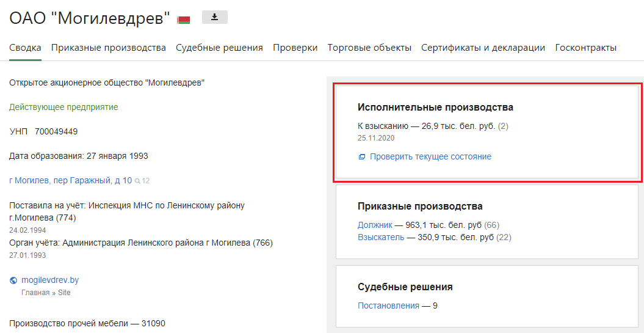The height and width of the screenshot is (333, 644).
Task: Click the Приказные производства card heading
Action: point(420,207)
